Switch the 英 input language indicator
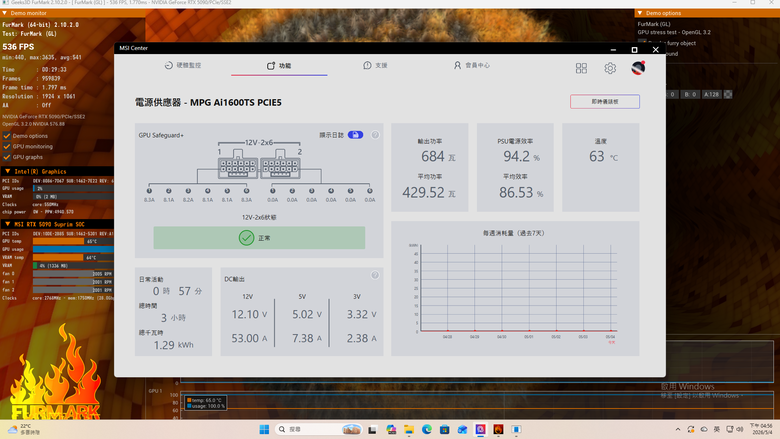780x439 pixels. (x=717, y=430)
